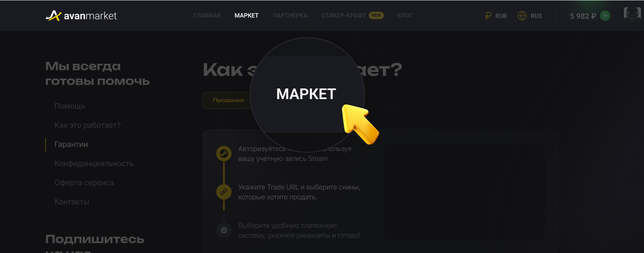Select the Продажа tab button
The image size is (644, 253).
tap(228, 100)
